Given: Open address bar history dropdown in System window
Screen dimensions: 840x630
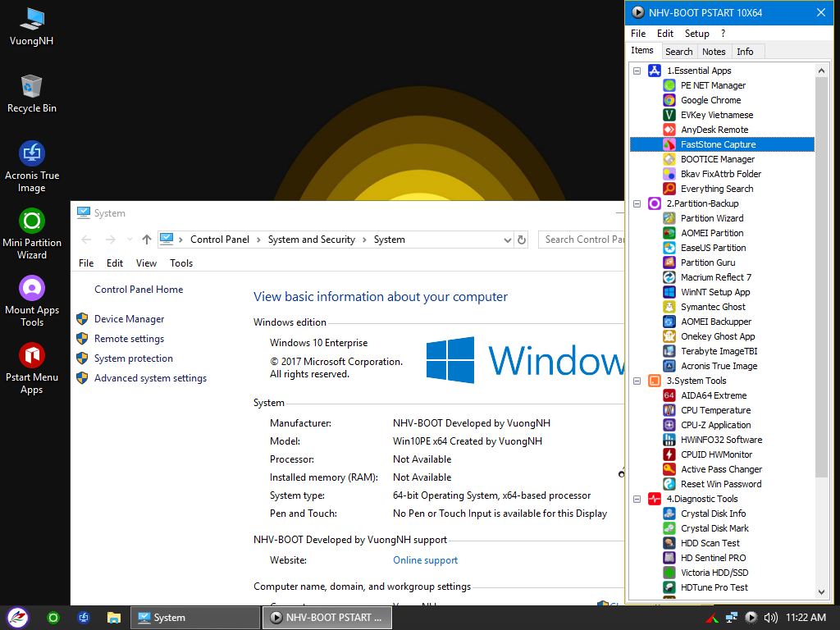Looking at the screenshot, I should [x=507, y=240].
